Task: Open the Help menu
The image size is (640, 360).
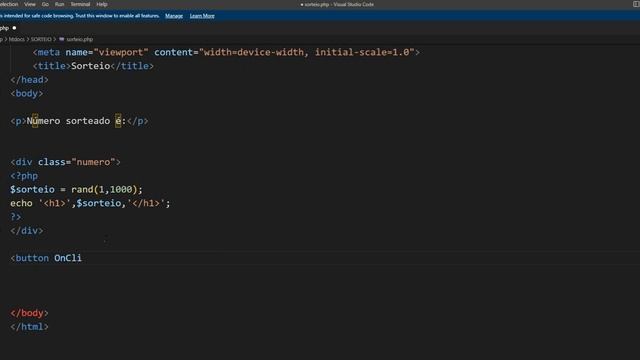Action: 102,4
